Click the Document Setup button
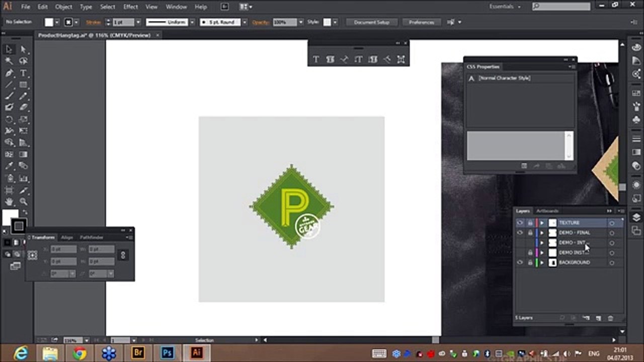644x362 pixels. pos(371,22)
